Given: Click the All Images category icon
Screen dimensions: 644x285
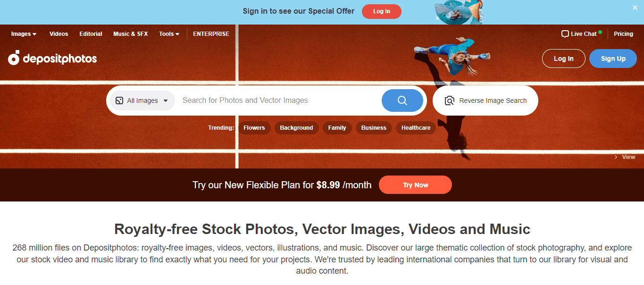Looking at the screenshot, I should 119,101.
